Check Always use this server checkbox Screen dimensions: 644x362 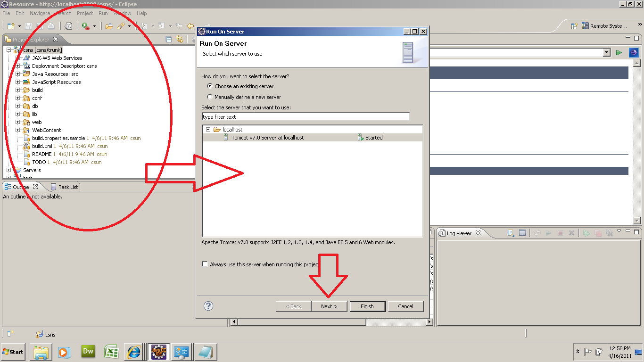click(205, 264)
